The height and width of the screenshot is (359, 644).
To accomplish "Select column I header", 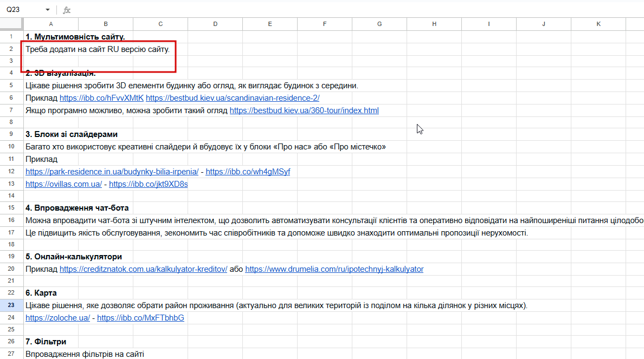I will 489,24.
